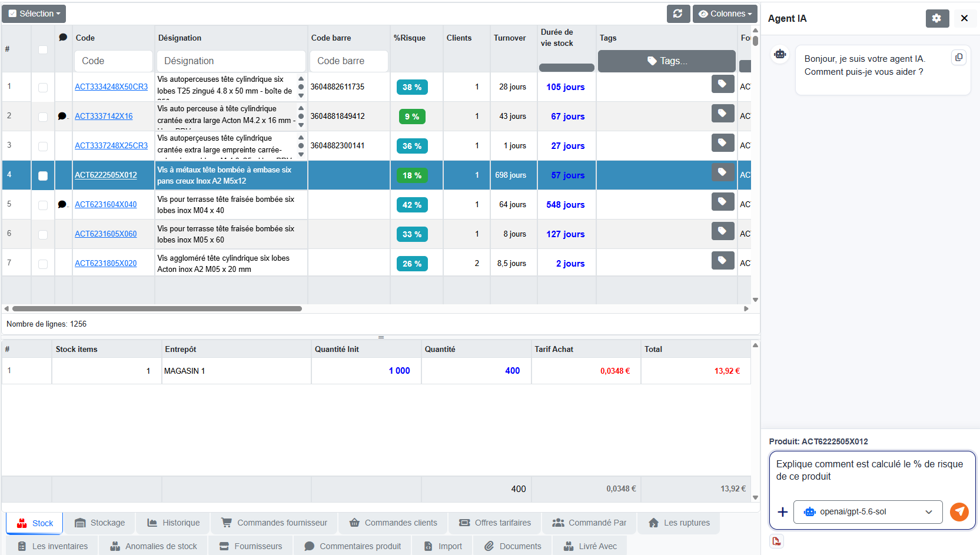Click the refresh table icon button
Screen dimensions: 980x555
678,14
